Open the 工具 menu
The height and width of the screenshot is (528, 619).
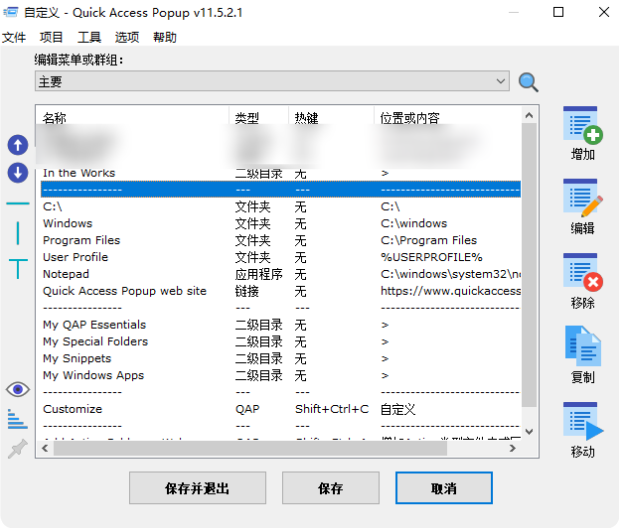pos(89,38)
